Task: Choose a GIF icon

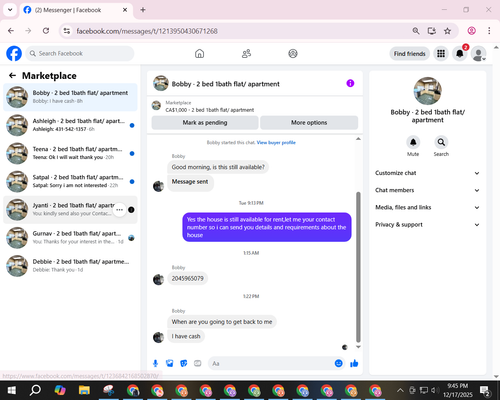Action: pyautogui.click(x=198, y=363)
